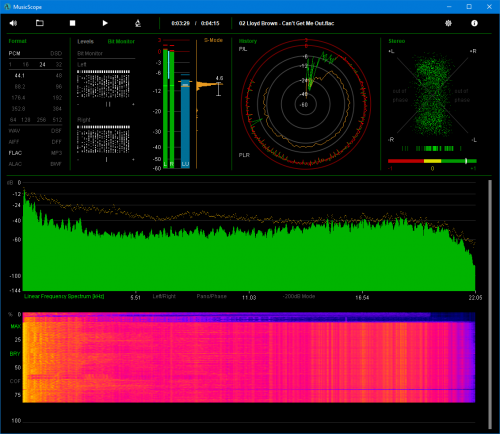Image resolution: width=500 pixels, height=434 pixels.
Task: Switch to the Levels tab
Action: 85,41
